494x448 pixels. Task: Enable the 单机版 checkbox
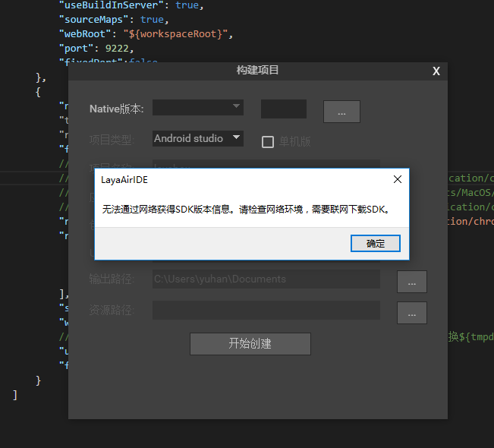click(x=268, y=141)
